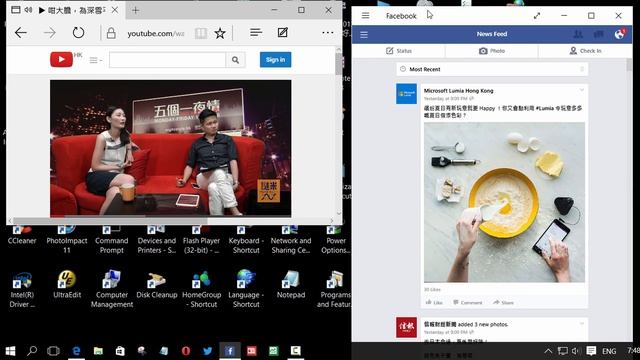Close the YouTube tab in Edge
The height and width of the screenshot is (360, 640).
[115, 10]
